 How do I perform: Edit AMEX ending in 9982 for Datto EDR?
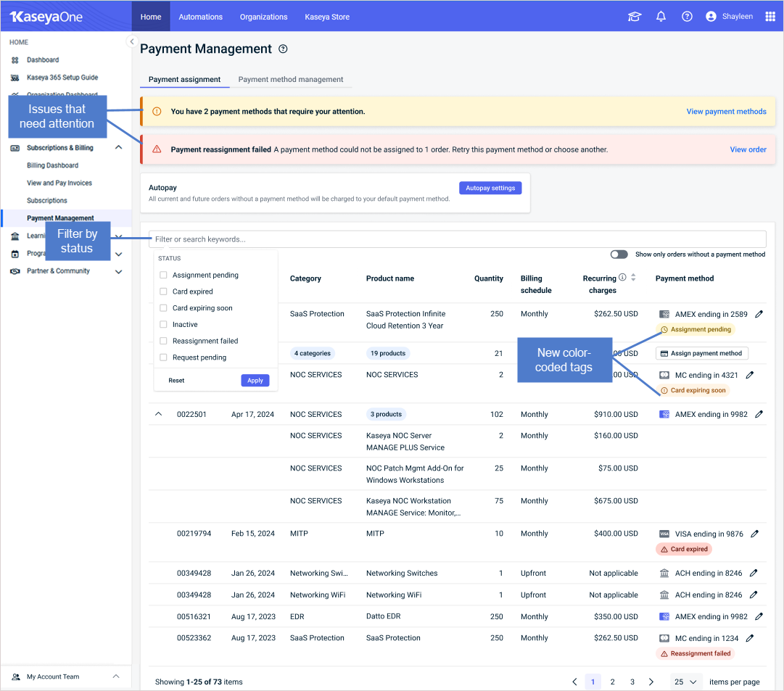[759, 616]
